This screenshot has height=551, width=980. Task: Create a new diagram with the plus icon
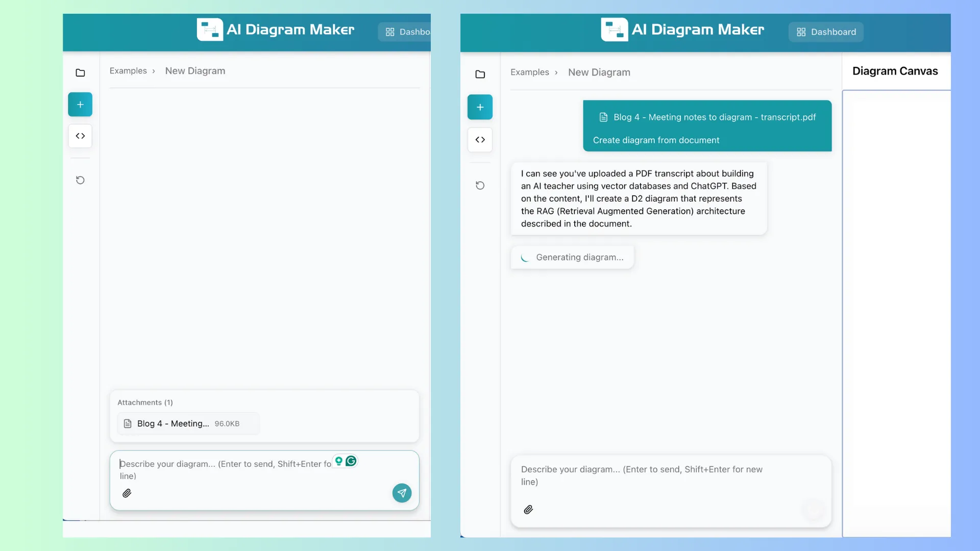80,104
